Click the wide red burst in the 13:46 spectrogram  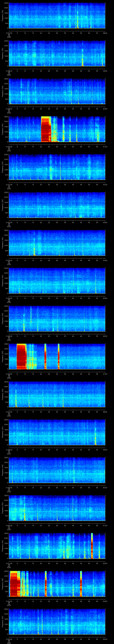[22, 357]
